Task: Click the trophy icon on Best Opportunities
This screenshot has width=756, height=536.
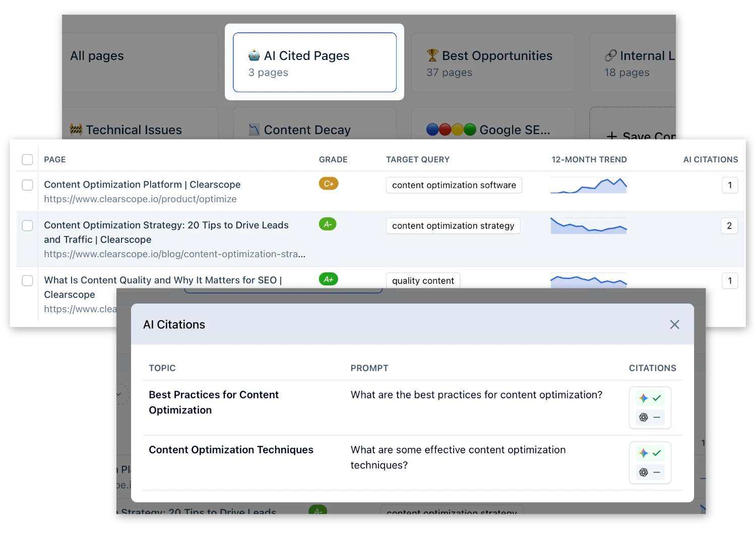Action: [x=432, y=55]
